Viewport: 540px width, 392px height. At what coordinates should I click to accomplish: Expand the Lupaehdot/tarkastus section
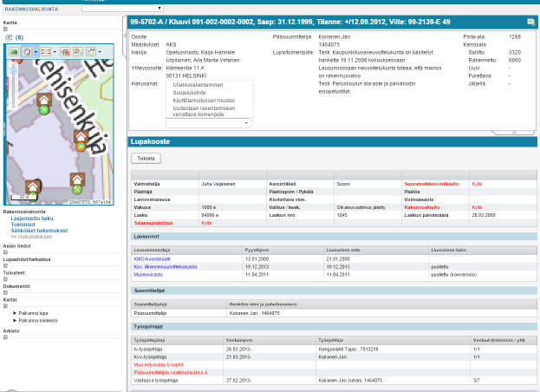[5, 265]
